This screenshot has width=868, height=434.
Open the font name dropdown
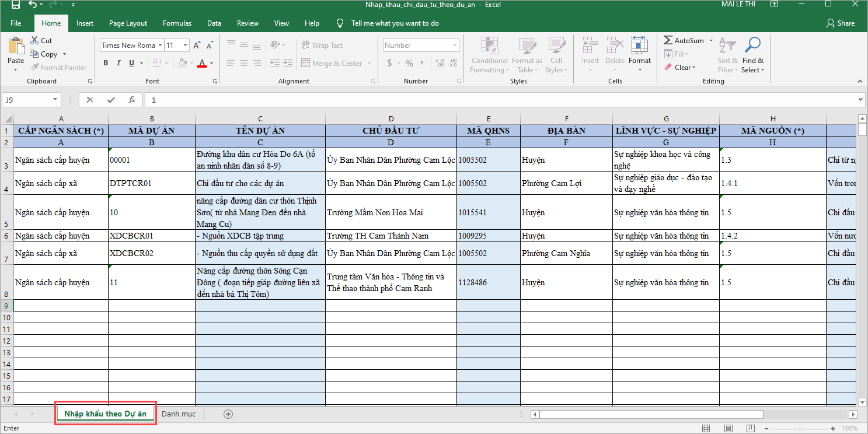pyautogui.click(x=159, y=45)
